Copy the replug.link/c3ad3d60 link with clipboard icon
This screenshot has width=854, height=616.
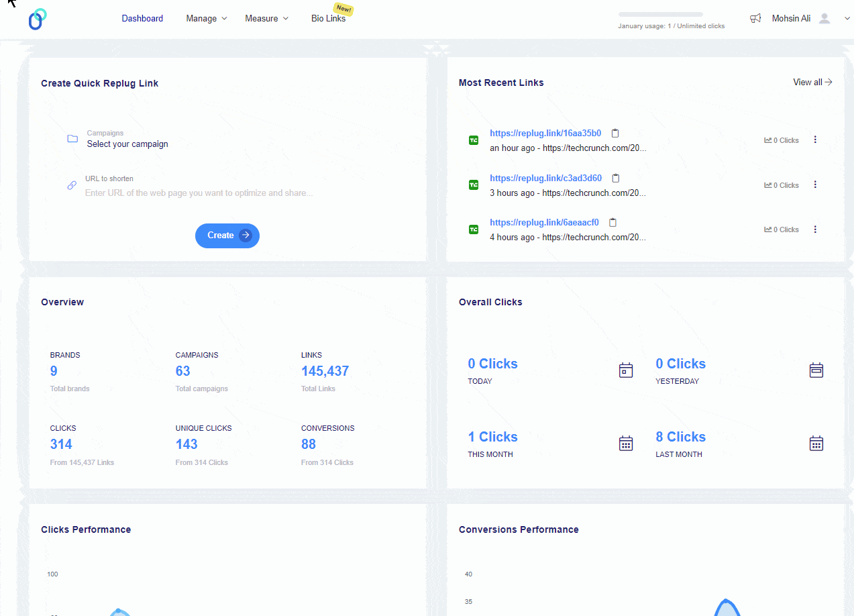616,178
